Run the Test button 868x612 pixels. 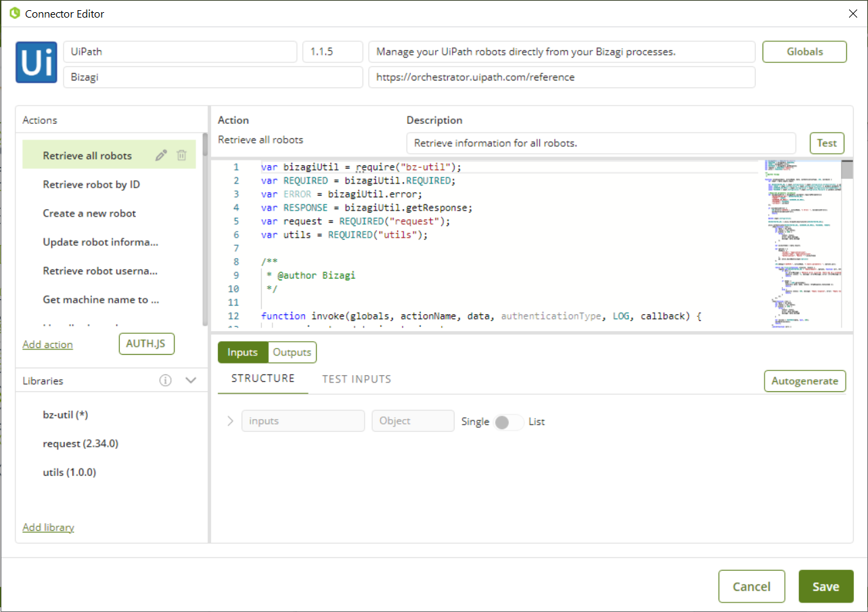coord(827,143)
